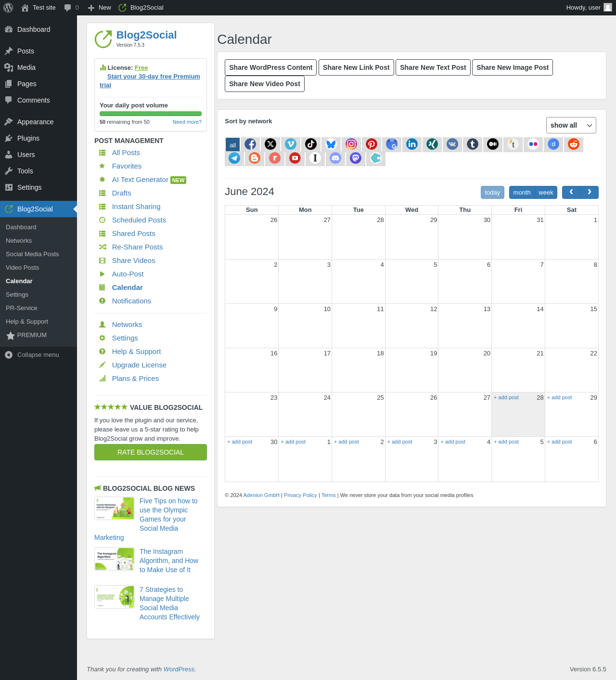616x680 pixels.
Task: Open Blog2Social Networks submenu item
Action: [38, 241]
